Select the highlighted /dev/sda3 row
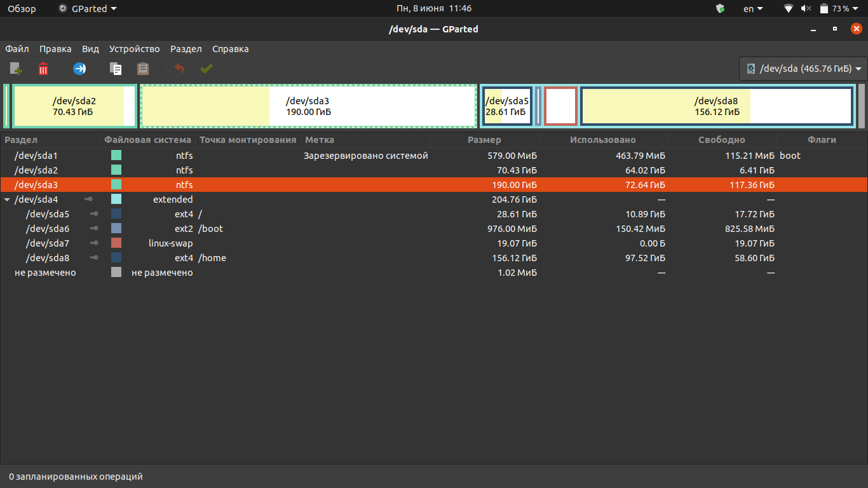 point(434,185)
